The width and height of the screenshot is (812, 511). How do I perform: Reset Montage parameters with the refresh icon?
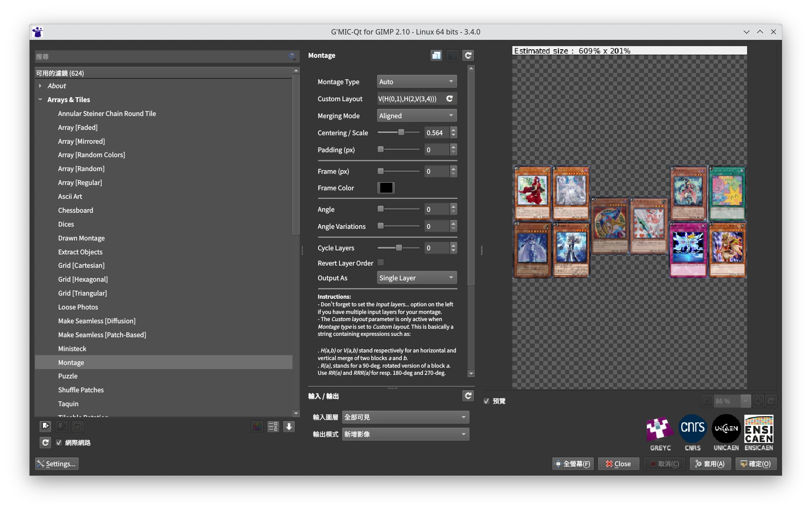pos(468,56)
